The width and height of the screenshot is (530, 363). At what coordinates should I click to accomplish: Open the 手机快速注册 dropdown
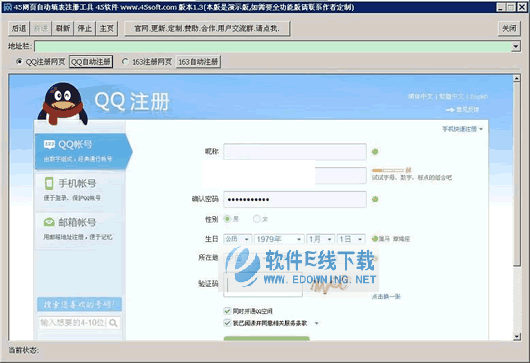(x=462, y=129)
